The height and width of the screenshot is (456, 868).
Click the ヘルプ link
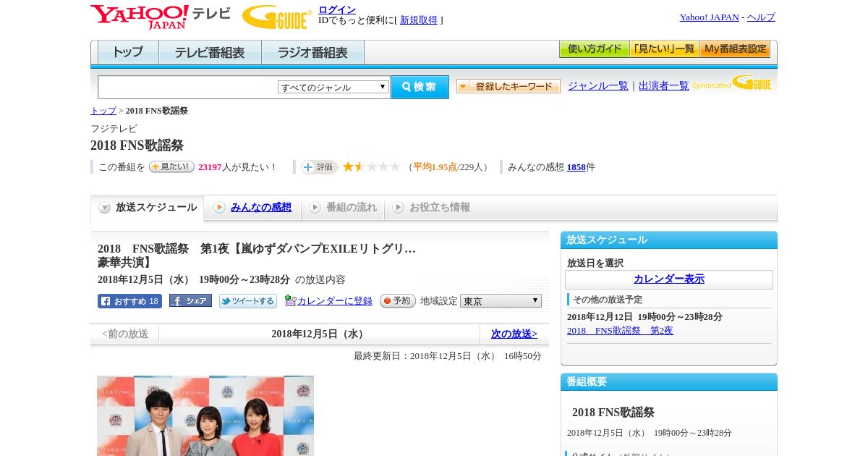coord(761,17)
